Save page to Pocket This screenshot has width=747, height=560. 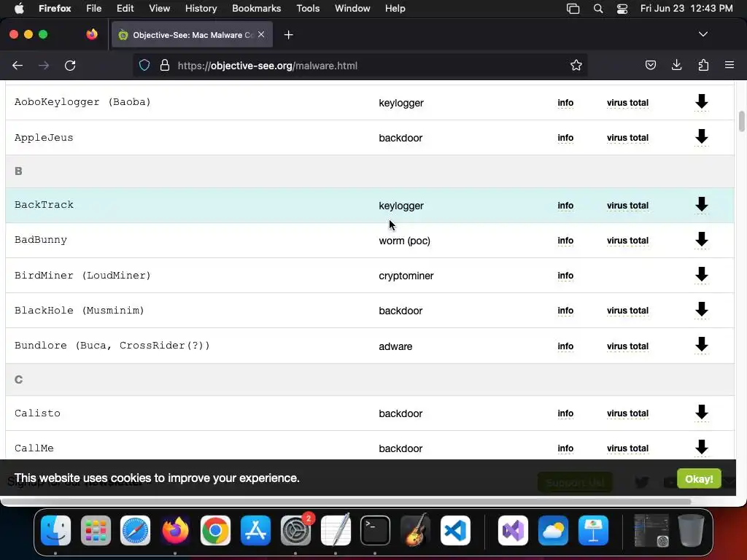(650, 65)
